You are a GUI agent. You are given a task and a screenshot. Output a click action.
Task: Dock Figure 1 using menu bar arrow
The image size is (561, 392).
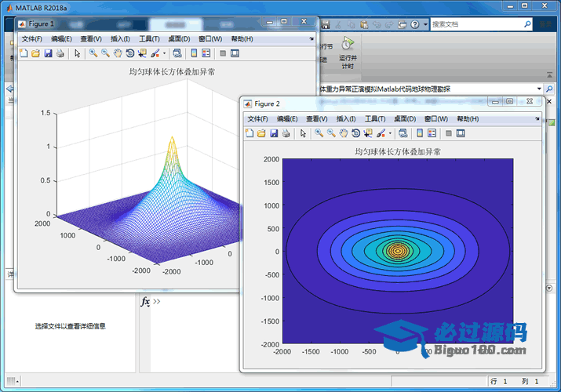(311, 38)
